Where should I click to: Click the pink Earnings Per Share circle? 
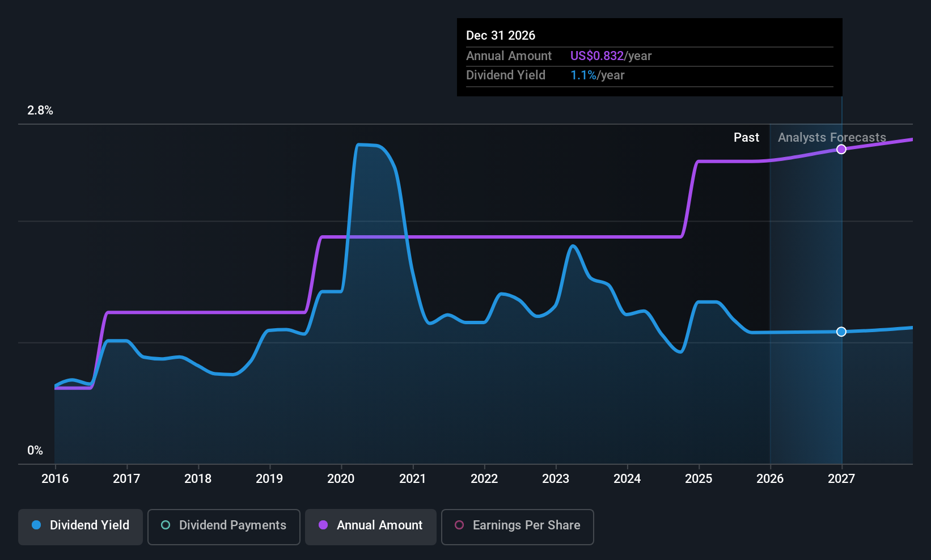click(459, 525)
